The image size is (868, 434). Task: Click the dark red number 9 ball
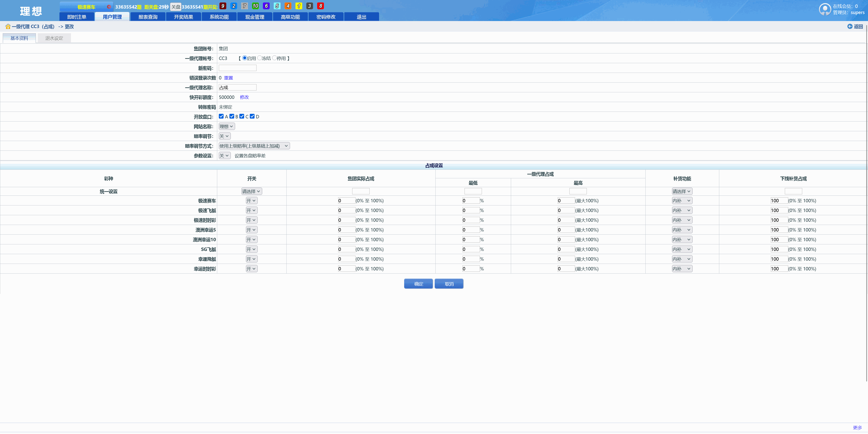click(x=223, y=6)
